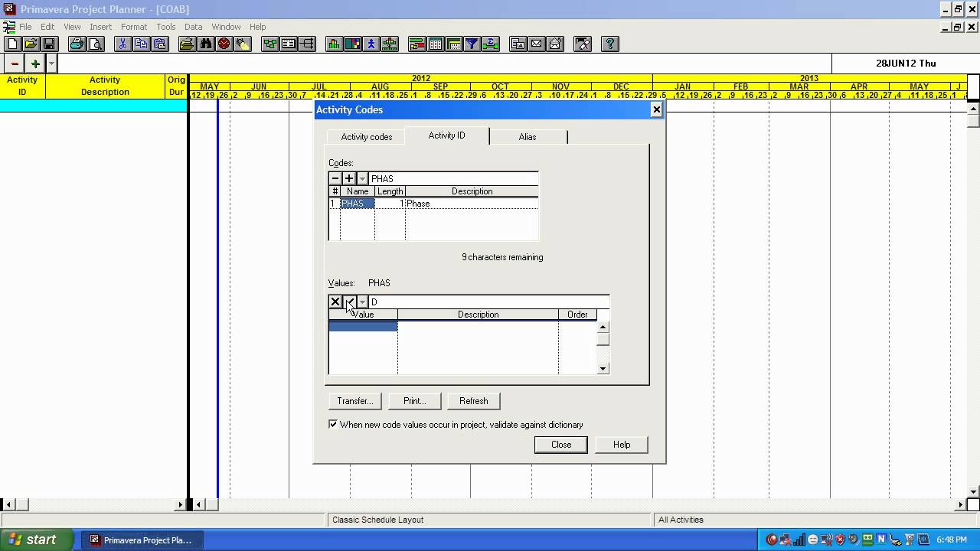
Task: Open the dropdown beside the add-activity button
Action: [x=51, y=64]
